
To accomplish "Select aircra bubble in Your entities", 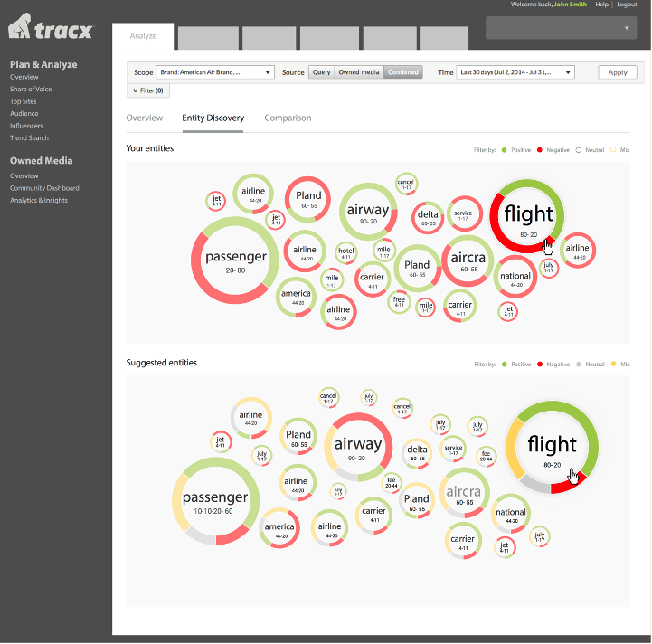I will tap(468, 261).
